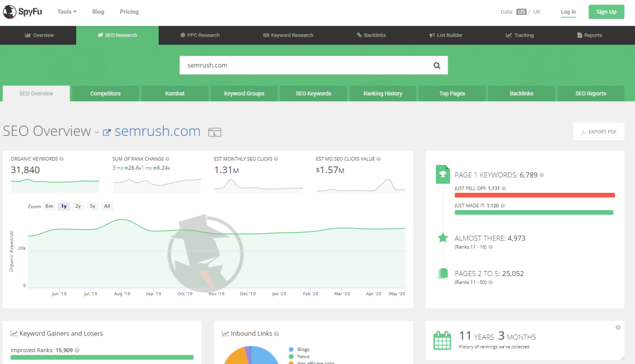635x364 pixels.
Task: Switch to Ranking History sub-tab
Action: coord(383,94)
